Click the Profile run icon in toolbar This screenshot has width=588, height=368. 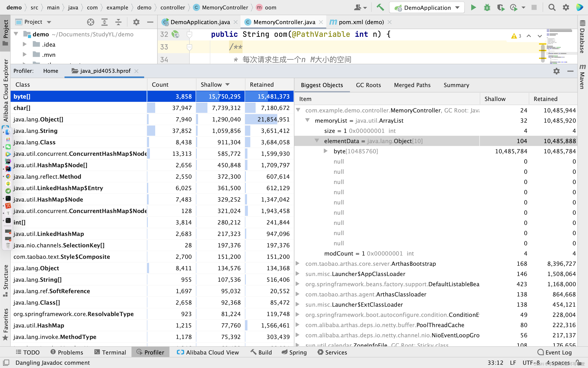click(x=514, y=8)
